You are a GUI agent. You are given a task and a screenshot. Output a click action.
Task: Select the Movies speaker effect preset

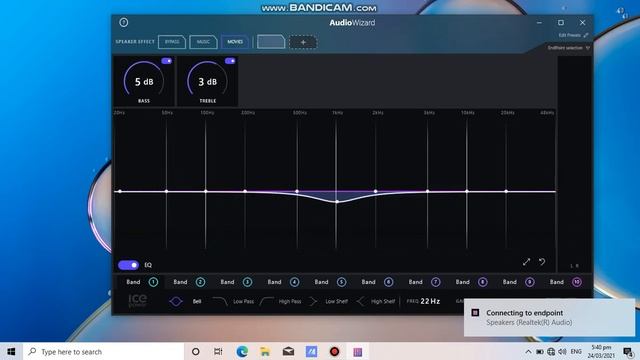[x=235, y=42]
